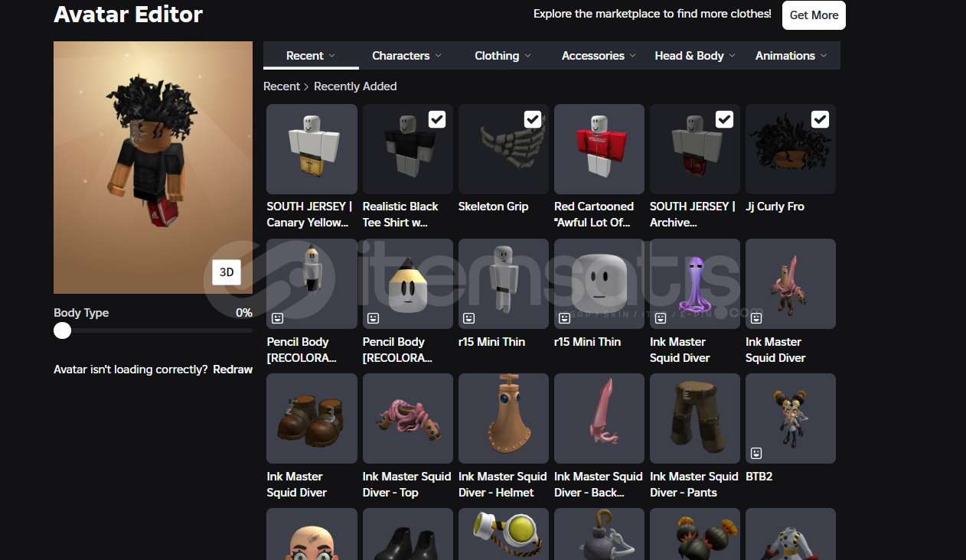
Task: Click the avatar preview image
Action: click(153, 168)
